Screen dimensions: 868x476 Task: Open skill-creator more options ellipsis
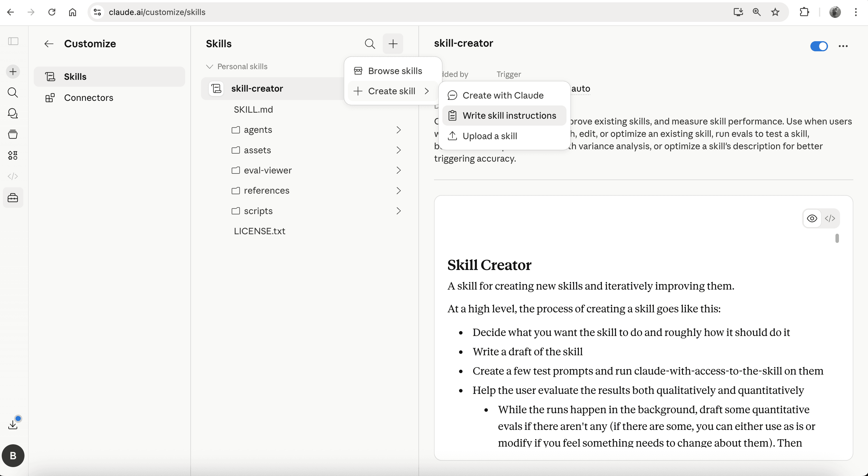click(x=843, y=46)
